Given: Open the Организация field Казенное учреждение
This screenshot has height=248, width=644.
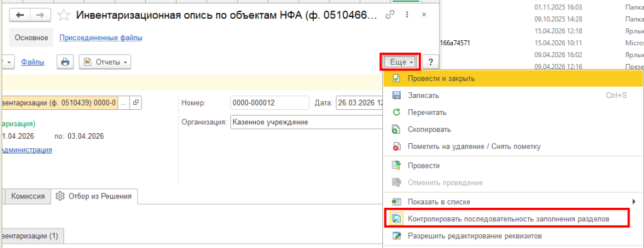Looking at the screenshot, I should (x=306, y=122).
